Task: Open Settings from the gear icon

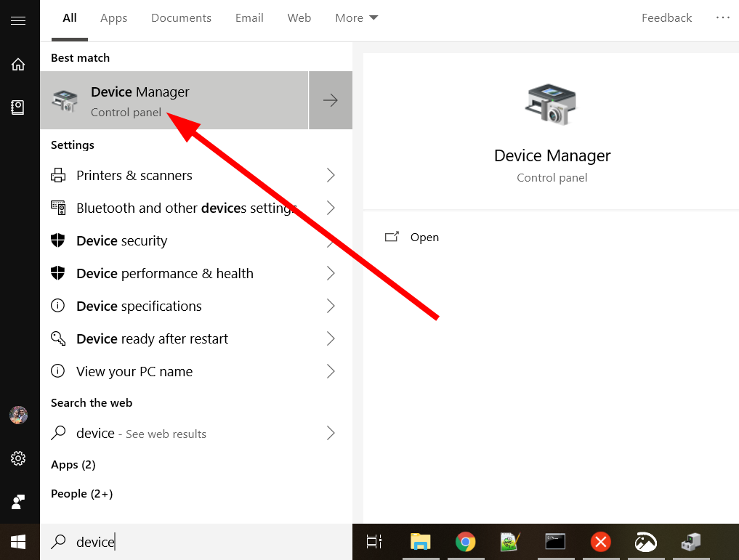Action: click(x=20, y=458)
